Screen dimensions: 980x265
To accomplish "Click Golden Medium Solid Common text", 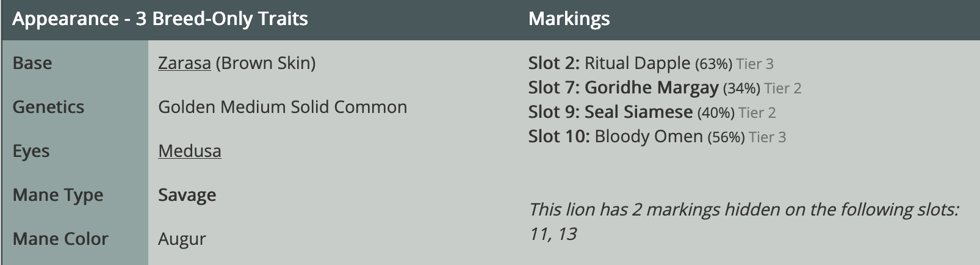I will [283, 107].
